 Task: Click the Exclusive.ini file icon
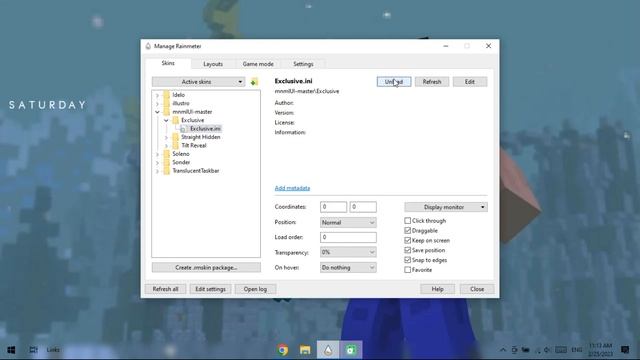click(x=183, y=129)
